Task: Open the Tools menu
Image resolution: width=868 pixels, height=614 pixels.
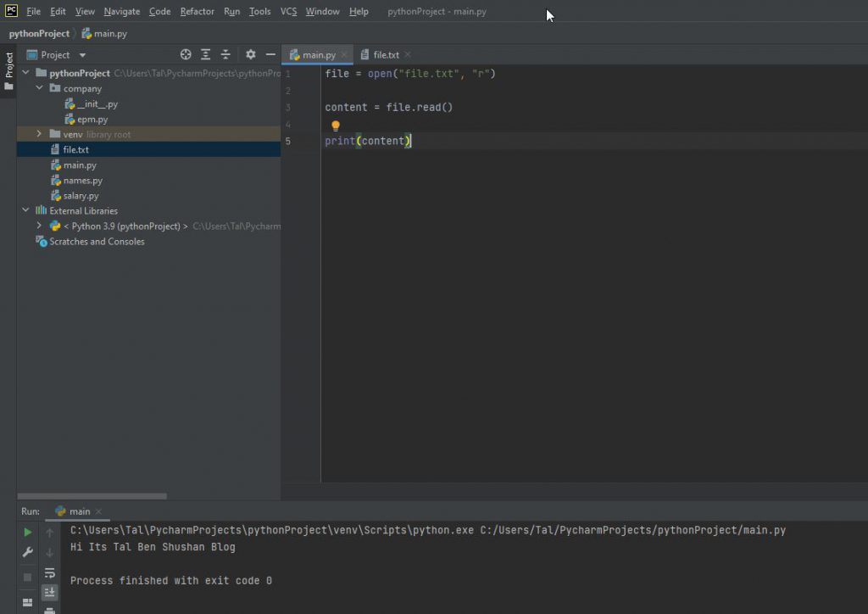Action: click(x=259, y=11)
